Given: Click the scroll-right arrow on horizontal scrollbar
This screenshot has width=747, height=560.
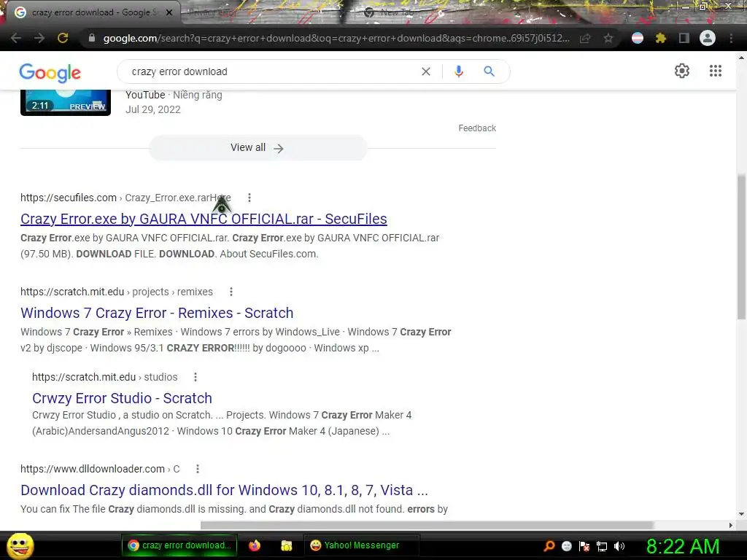Looking at the screenshot, I should [731, 525].
